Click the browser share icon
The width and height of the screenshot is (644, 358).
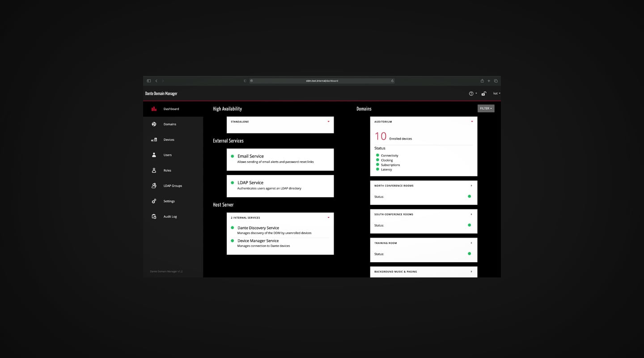(x=482, y=81)
